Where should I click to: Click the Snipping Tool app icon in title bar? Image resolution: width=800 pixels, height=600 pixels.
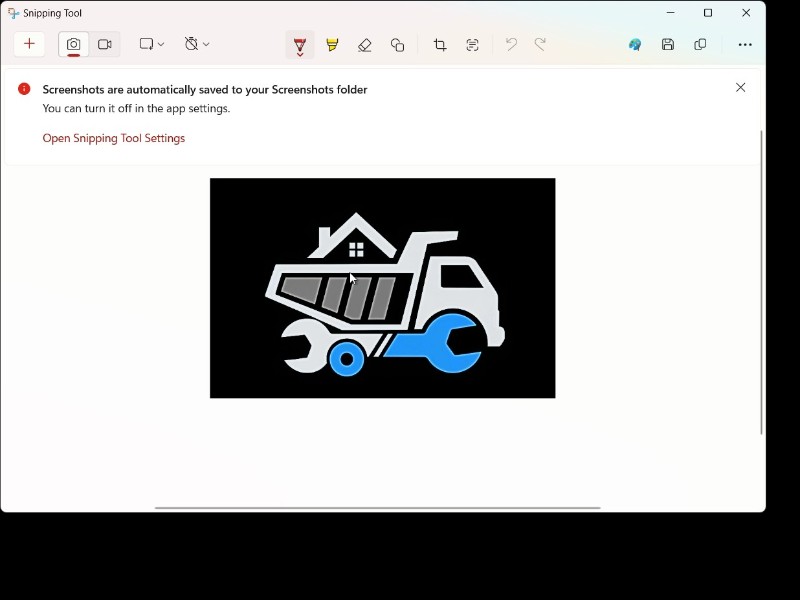[x=13, y=13]
